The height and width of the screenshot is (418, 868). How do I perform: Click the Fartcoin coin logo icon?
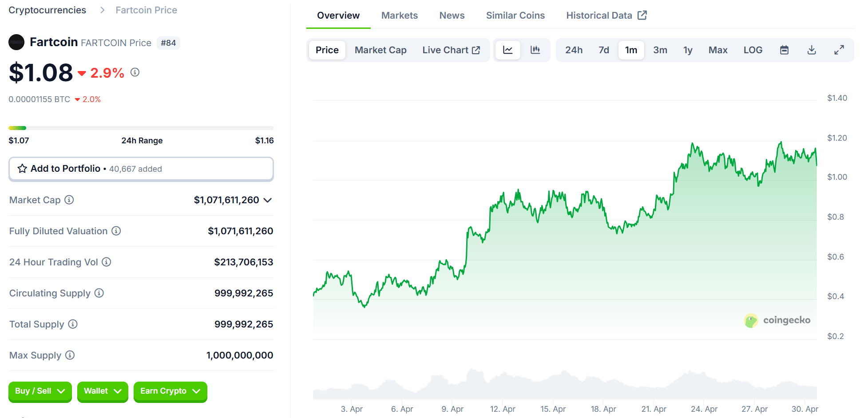click(16, 42)
